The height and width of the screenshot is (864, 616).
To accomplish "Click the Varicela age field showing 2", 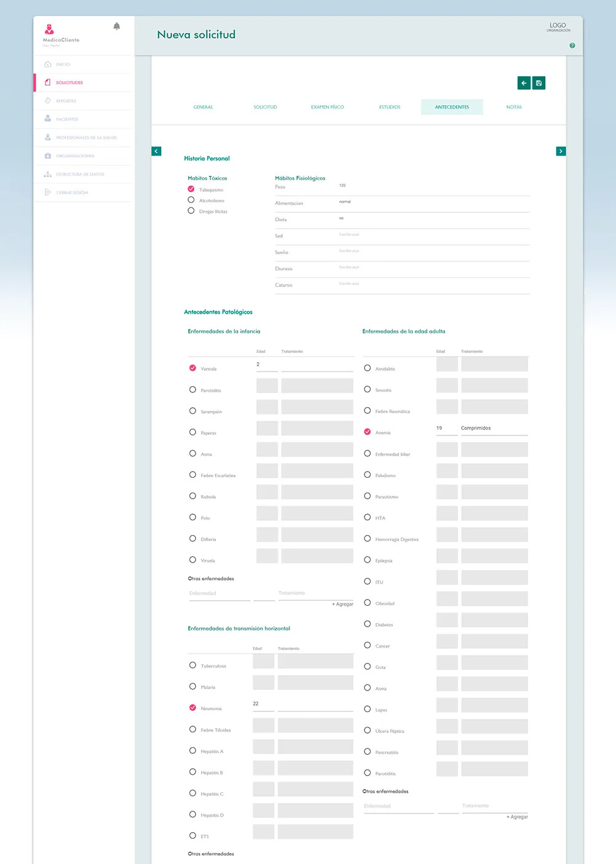I will click(267, 365).
